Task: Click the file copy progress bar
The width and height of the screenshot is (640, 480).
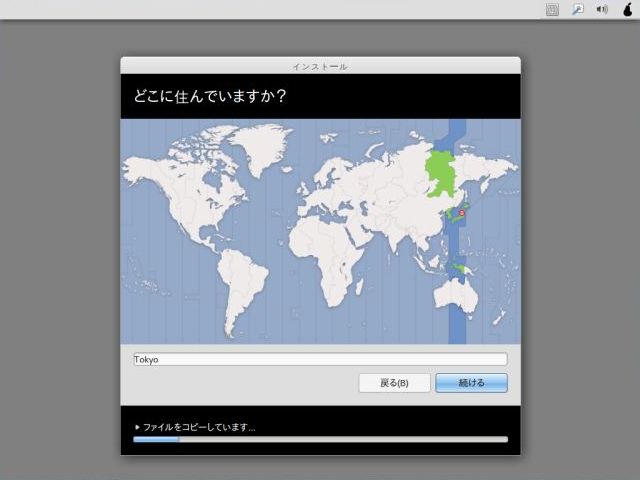Action: pos(320,439)
